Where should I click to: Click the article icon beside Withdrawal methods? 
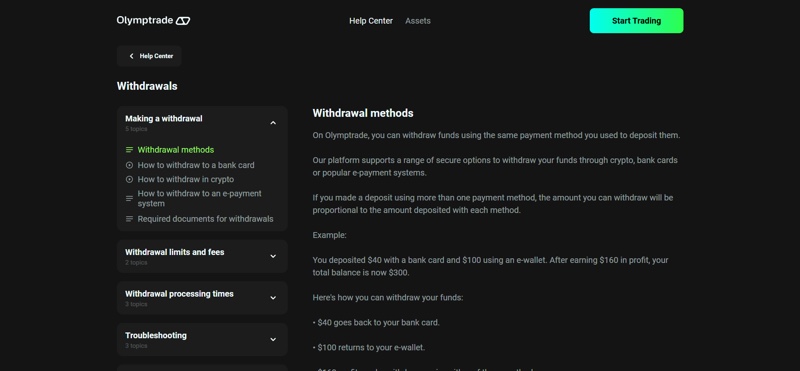coord(129,150)
